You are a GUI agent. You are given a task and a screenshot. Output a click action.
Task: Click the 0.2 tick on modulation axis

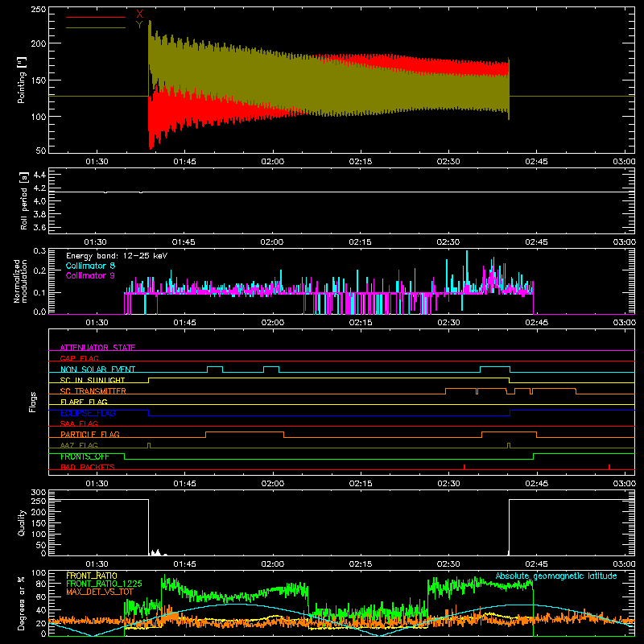pos(39,270)
